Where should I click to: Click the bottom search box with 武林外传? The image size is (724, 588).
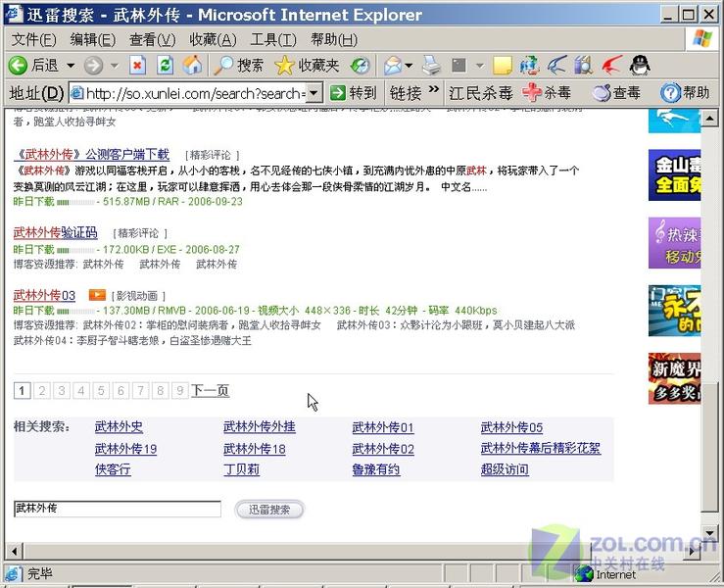click(118, 509)
